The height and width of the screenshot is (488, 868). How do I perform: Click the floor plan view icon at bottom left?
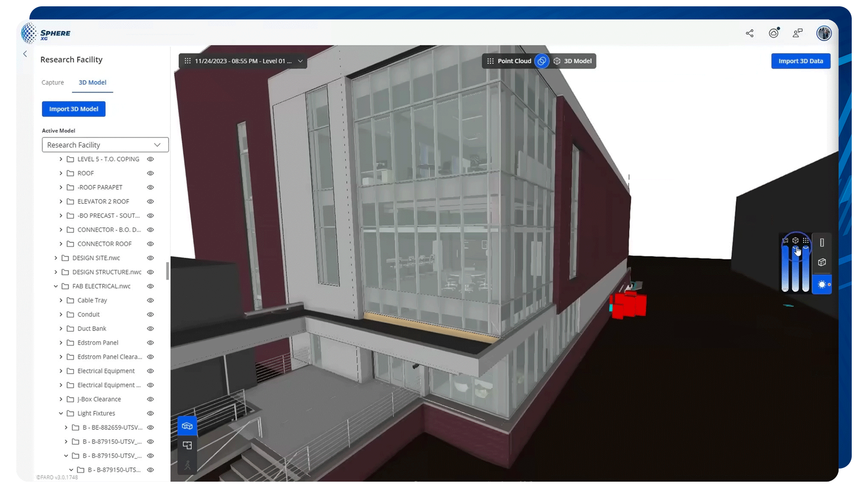click(x=187, y=446)
